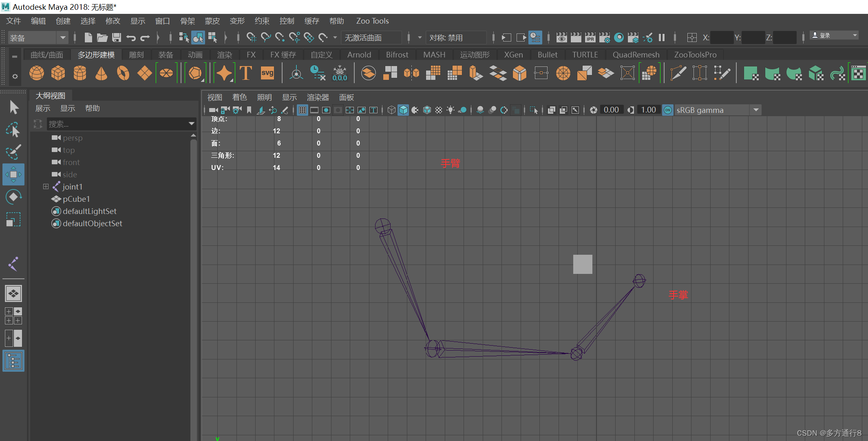Click the polygon sphere shelf icon
868x441 pixels.
coord(37,73)
